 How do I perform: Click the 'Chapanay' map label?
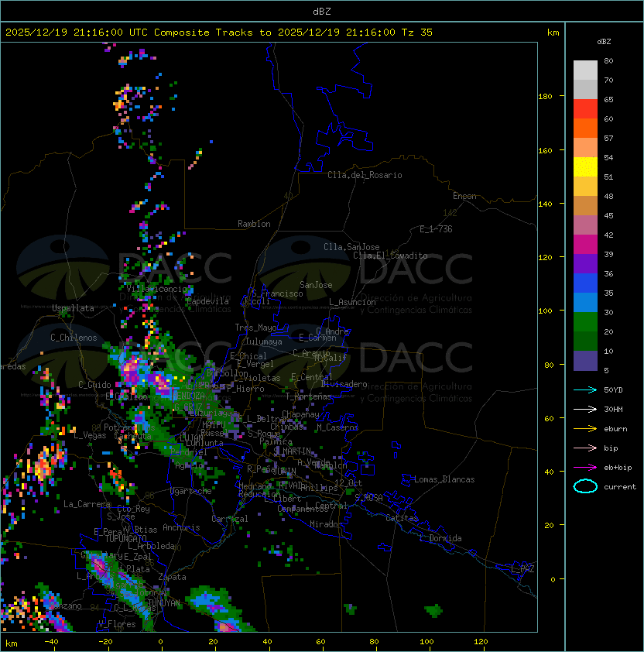(x=300, y=414)
